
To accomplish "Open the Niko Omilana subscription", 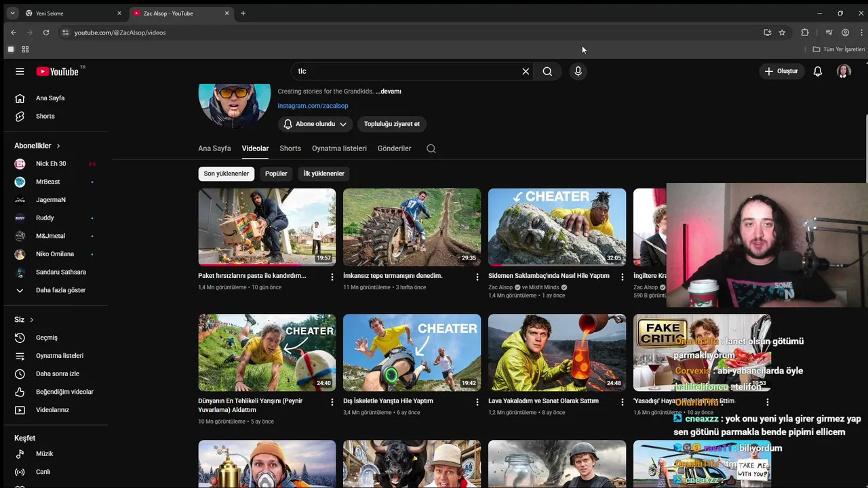I will point(56,254).
